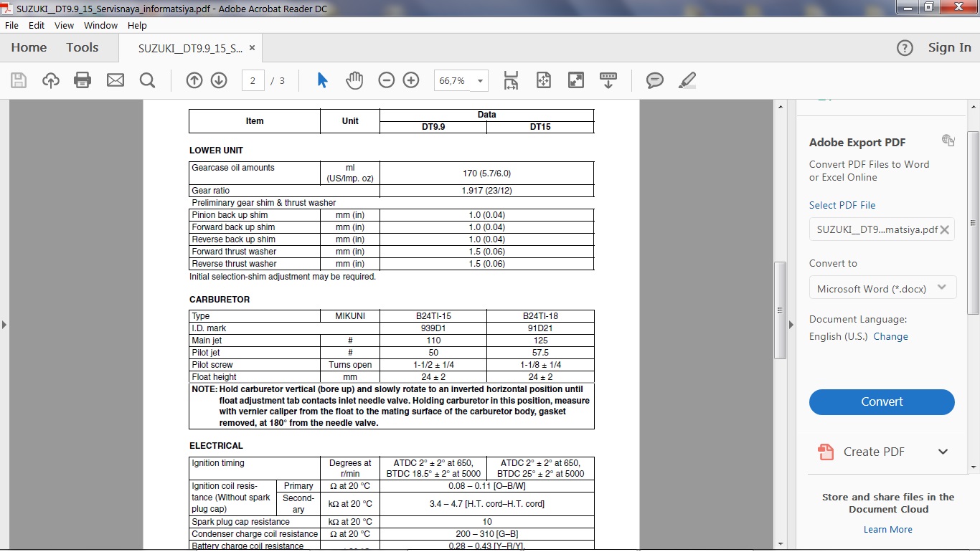Click the page number input field

coord(253,81)
